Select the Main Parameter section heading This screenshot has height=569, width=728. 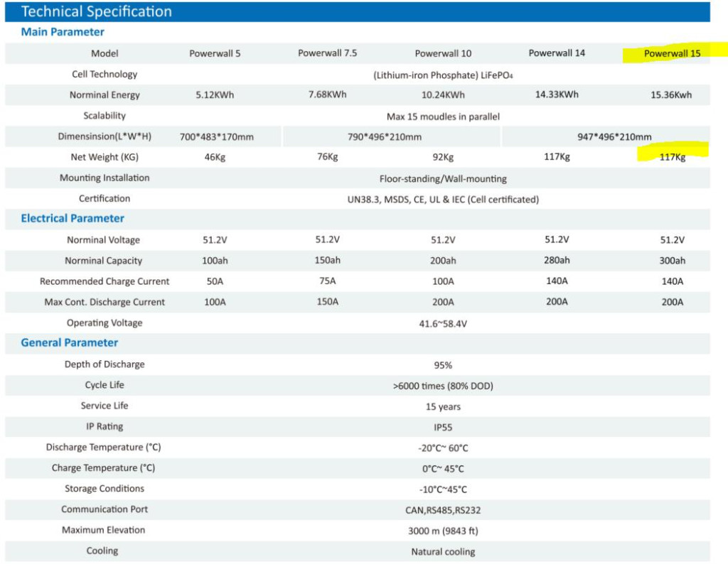point(63,32)
